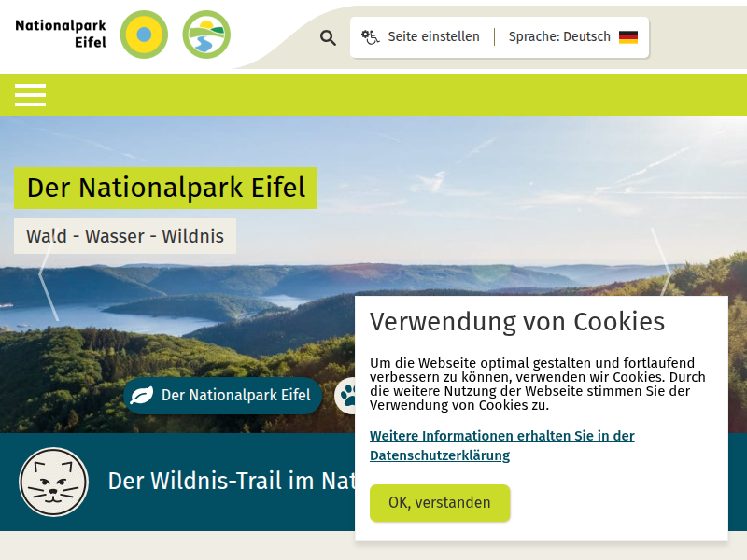The image size is (747, 560).
Task: Open the Der Wildnis-Trail im Nat teaser
Action: point(232,481)
